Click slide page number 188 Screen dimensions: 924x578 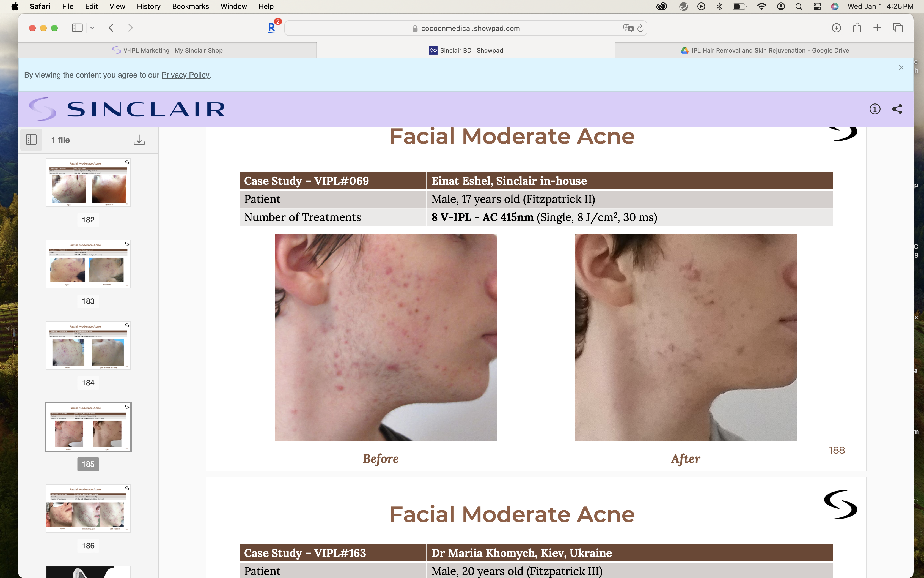[837, 450]
